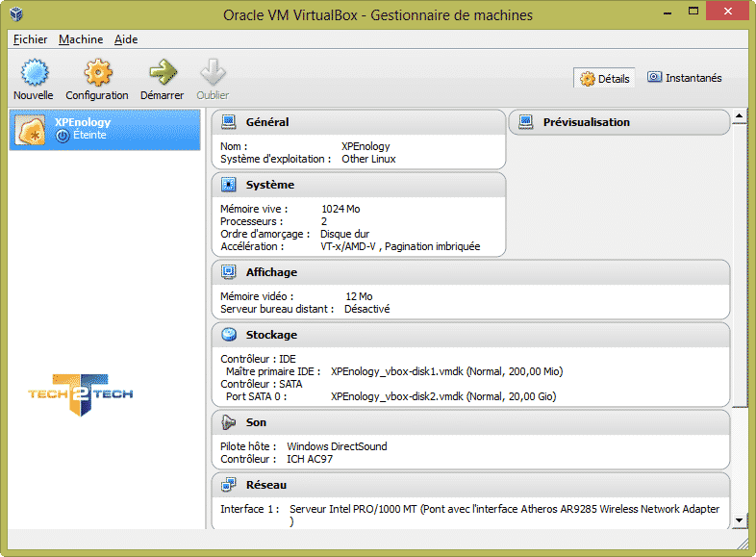Select the XPEnology machine entry

105,130
